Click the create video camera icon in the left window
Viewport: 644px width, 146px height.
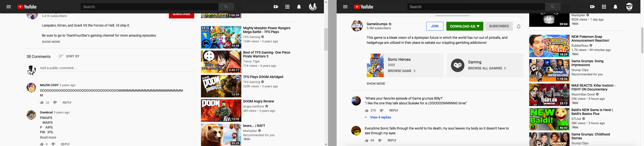[276, 7]
